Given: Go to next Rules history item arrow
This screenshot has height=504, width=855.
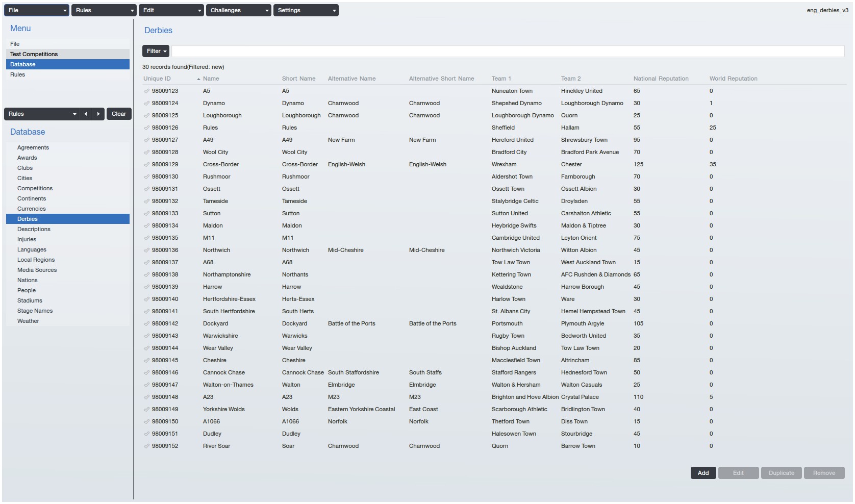Looking at the screenshot, I should point(98,114).
